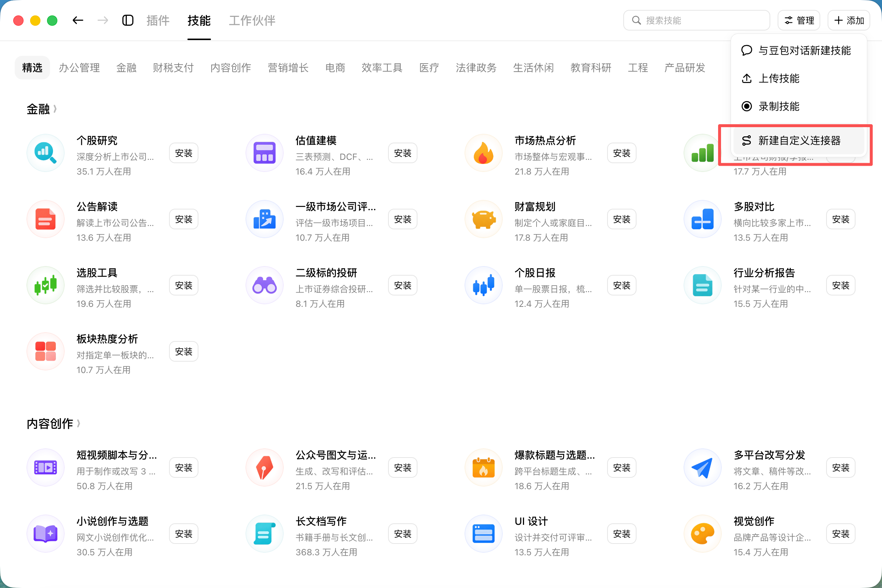The image size is (882, 588).
Task: Toggle the sidebar panel icon
Action: (128, 20)
